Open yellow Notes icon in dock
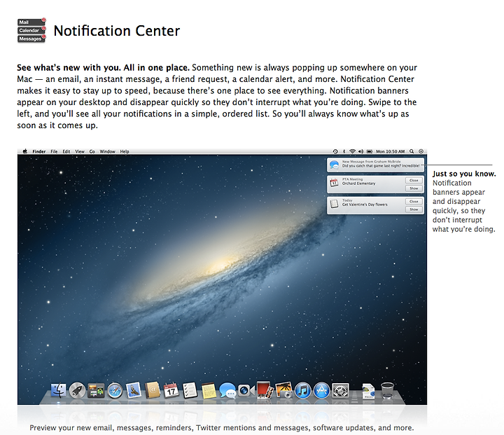The image size is (504, 435). pos(209,391)
